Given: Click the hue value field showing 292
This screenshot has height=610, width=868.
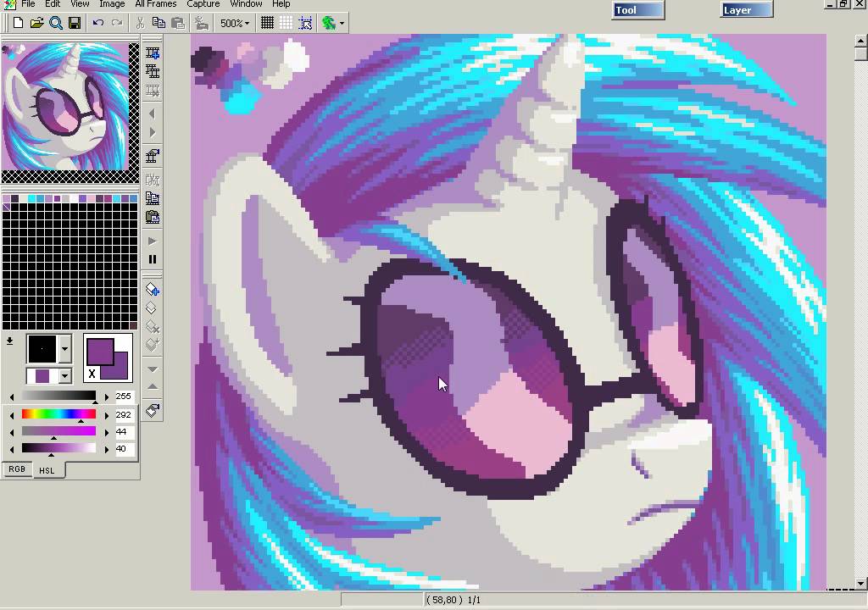Looking at the screenshot, I should tap(124, 414).
